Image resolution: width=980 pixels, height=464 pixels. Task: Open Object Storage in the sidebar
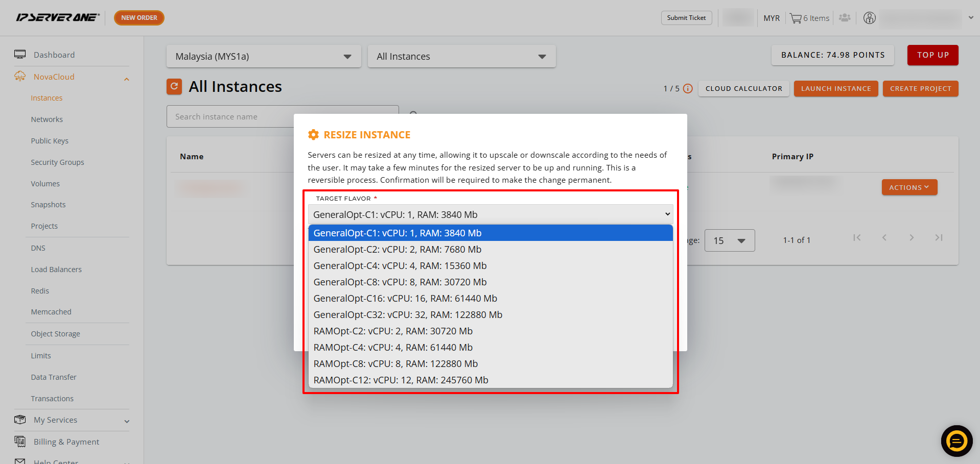click(x=56, y=334)
